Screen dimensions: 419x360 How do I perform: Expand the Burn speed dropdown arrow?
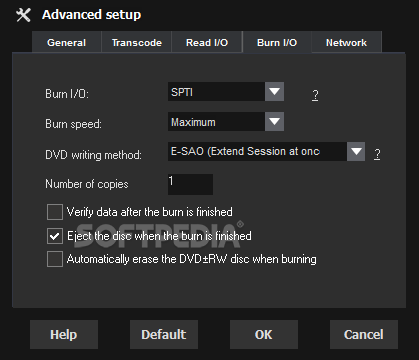click(274, 121)
